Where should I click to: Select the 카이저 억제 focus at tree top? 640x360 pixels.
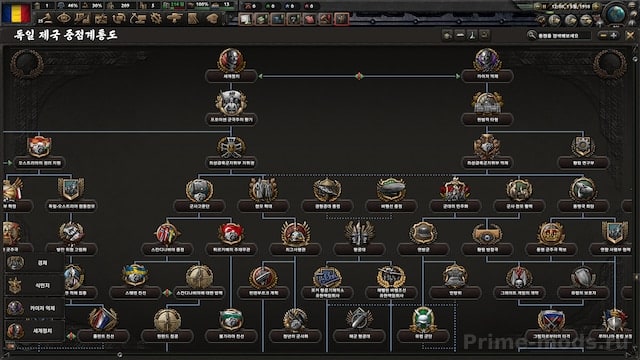[487, 66]
